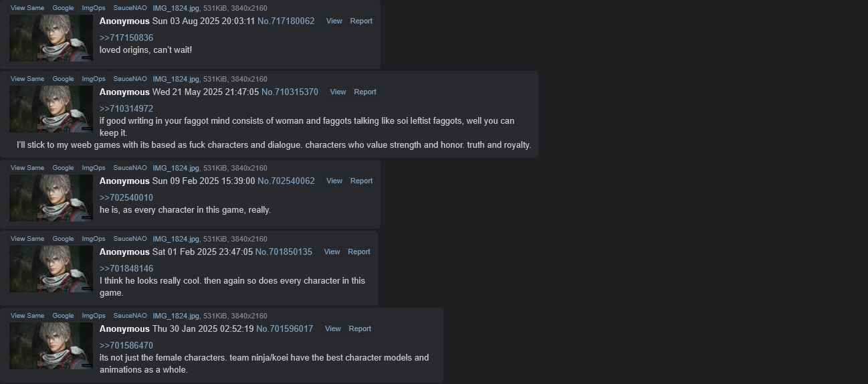Click View Same on the second post

tap(27, 79)
